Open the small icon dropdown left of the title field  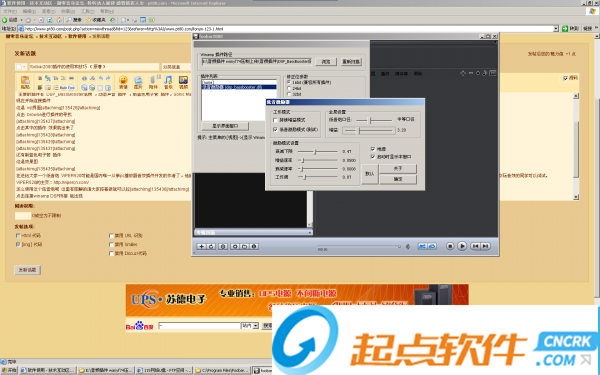coord(21,67)
